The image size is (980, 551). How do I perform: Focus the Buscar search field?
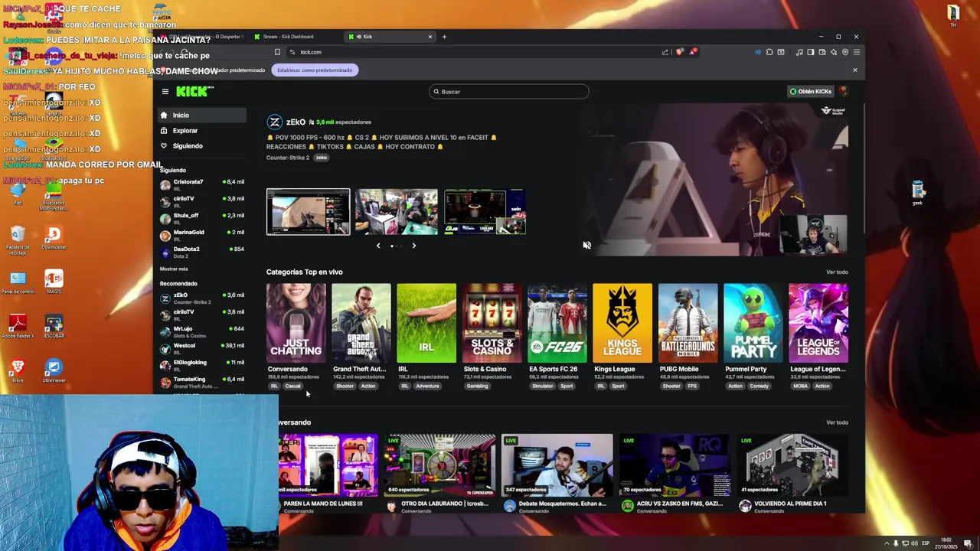[509, 92]
